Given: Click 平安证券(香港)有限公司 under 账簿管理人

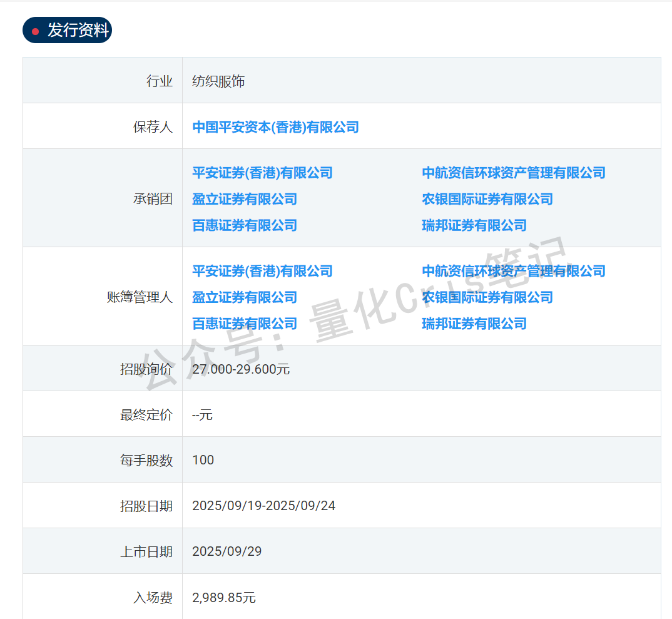Looking at the screenshot, I should pyautogui.click(x=262, y=271).
